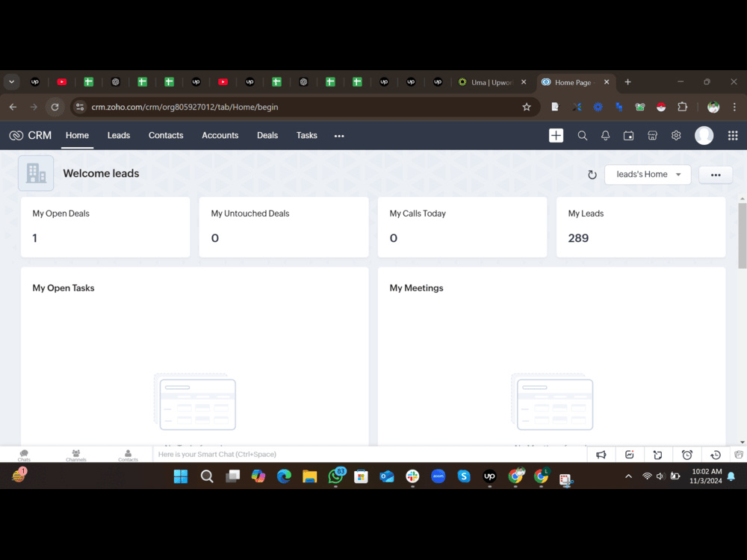747x560 pixels.
Task: Open the quick-create plus icon
Action: (x=556, y=135)
